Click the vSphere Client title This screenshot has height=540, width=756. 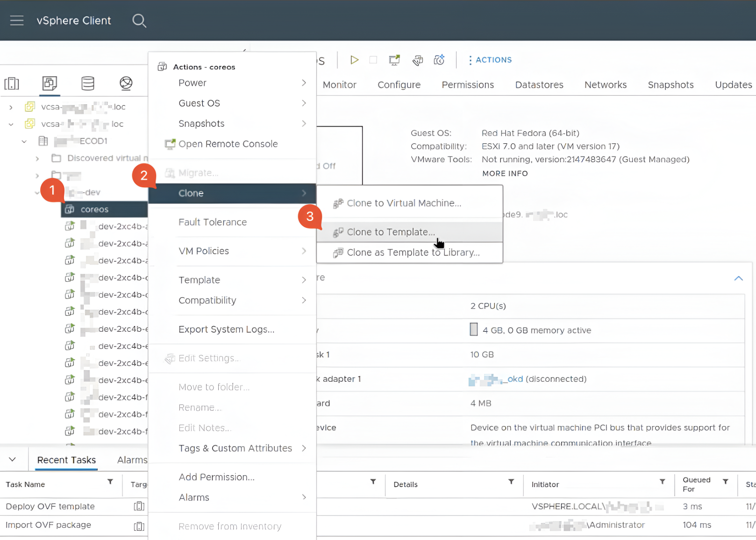(x=74, y=21)
